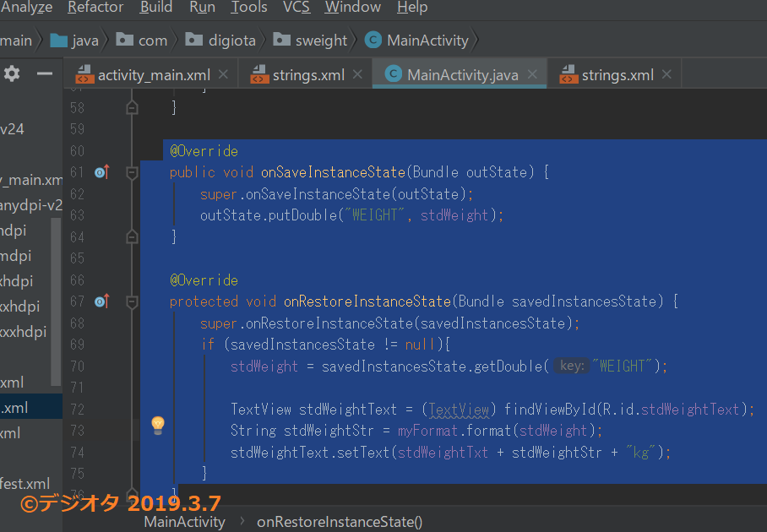Viewport: 767px width, 532px height.
Task: Click the intention lightbulb icon
Action: pos(158,426)
